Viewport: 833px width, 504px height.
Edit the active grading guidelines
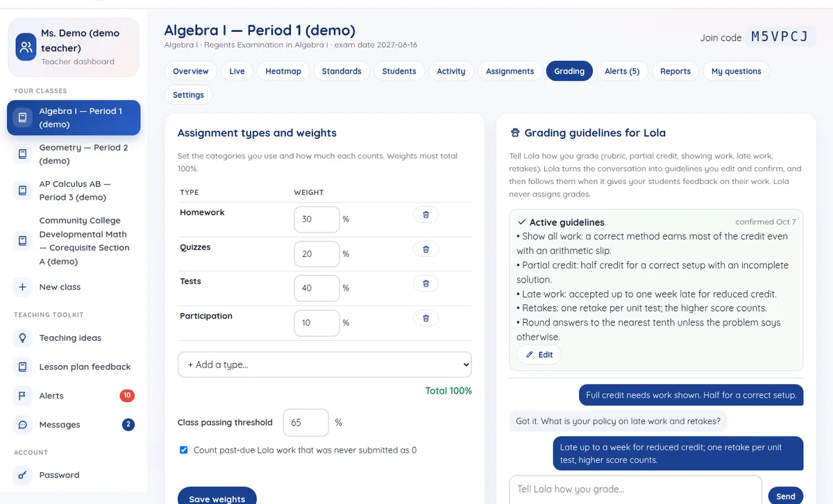539,355
